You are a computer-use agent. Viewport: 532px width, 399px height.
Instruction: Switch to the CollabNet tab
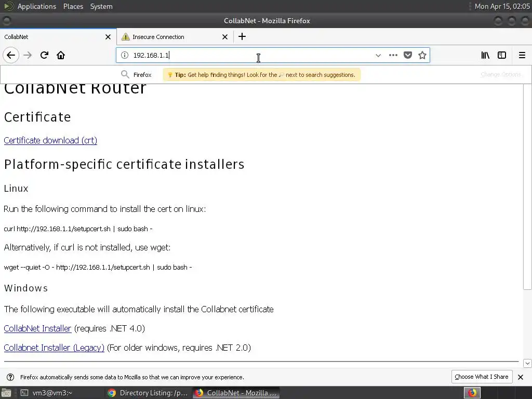click(58, 37)
